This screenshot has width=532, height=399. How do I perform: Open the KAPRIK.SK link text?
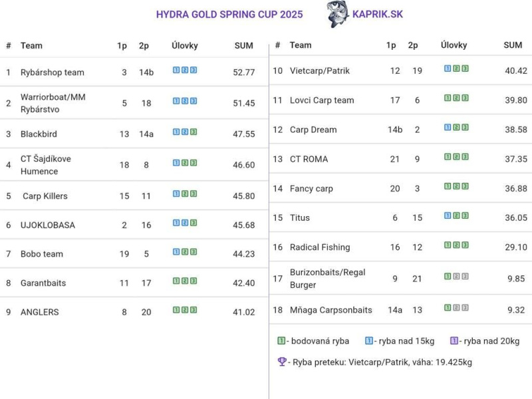pyautogui.click(x=378, y=14)
